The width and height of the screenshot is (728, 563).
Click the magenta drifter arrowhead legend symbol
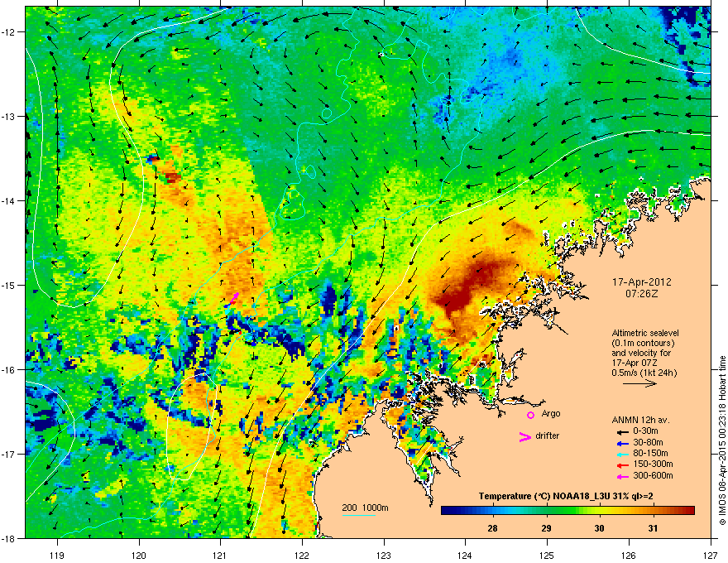click(525, 436)
